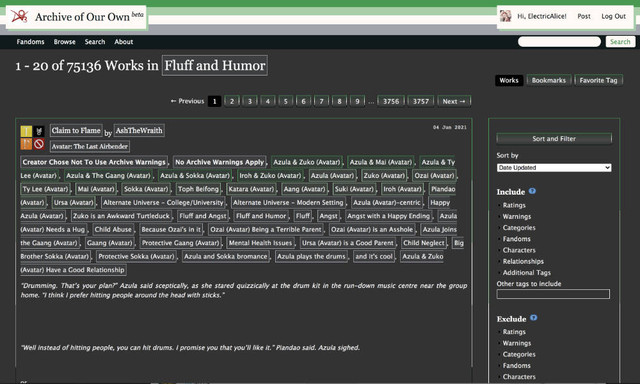Viewport: 640px width, 384px height.
Task: Go to page 5 of results
Action: click(286, 101)
